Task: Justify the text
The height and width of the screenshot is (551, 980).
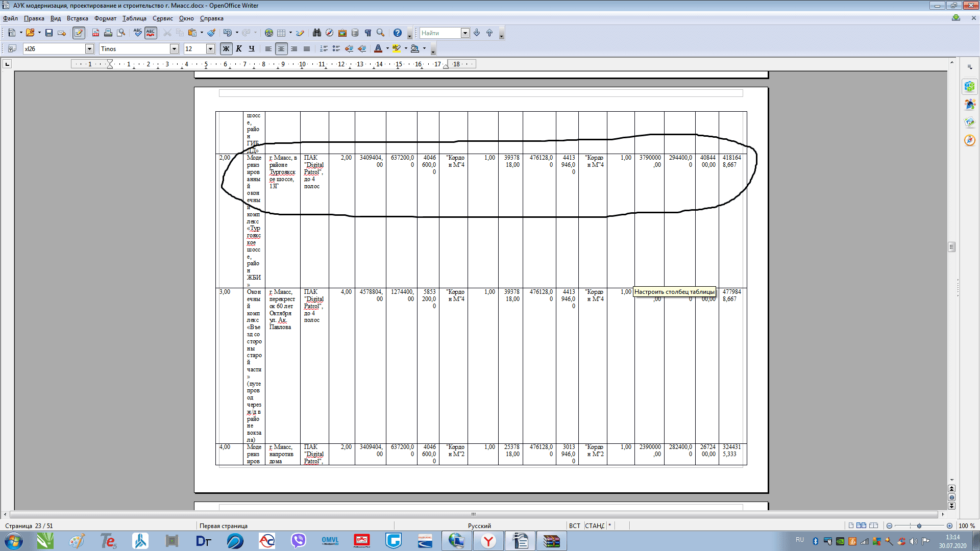Action: tap(307, 48)
